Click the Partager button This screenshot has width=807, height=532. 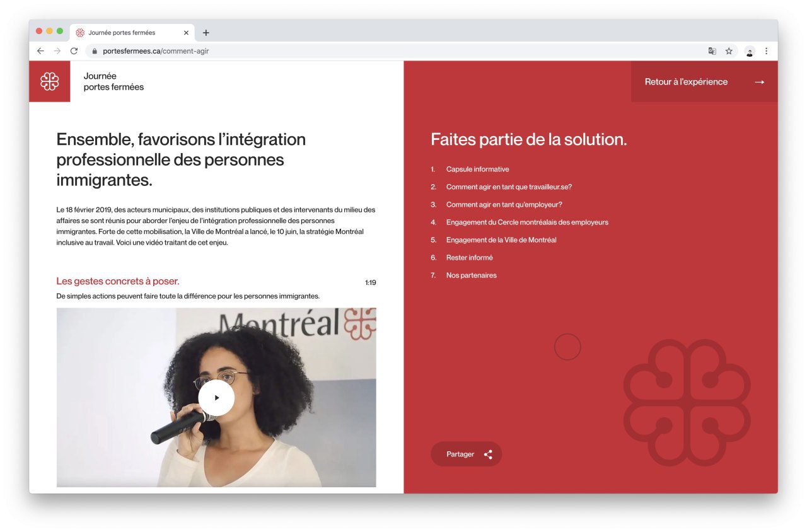pos(466,454)
